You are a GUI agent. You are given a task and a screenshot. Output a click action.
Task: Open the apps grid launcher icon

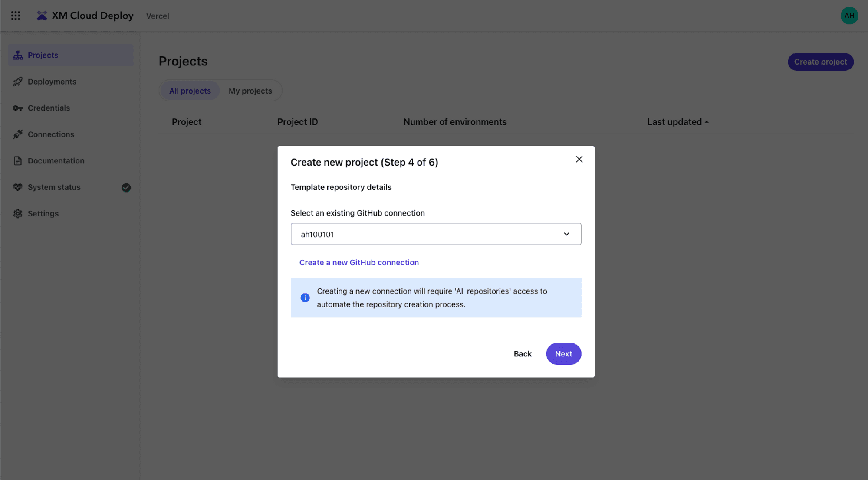point(16,16)
